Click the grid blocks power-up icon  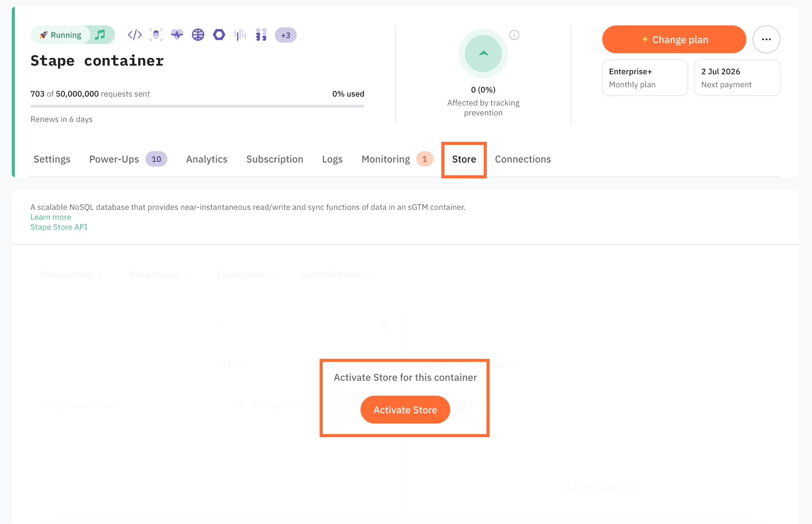point(261,35)
